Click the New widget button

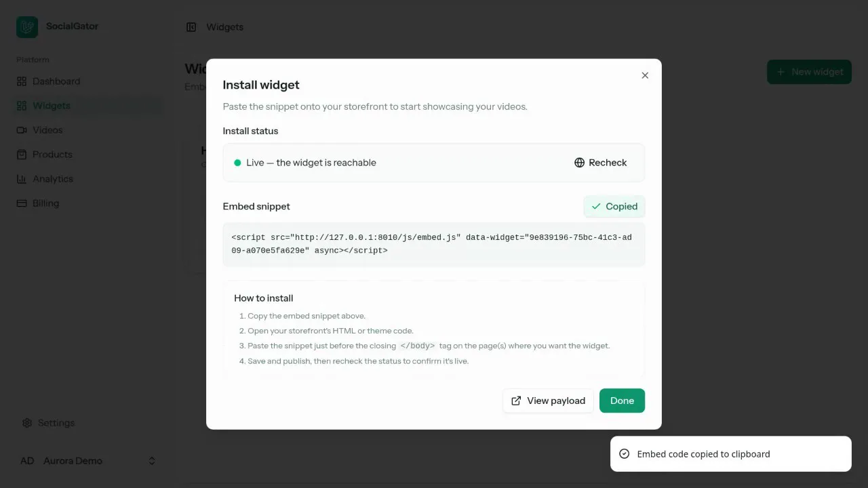(x=809, y=72)
